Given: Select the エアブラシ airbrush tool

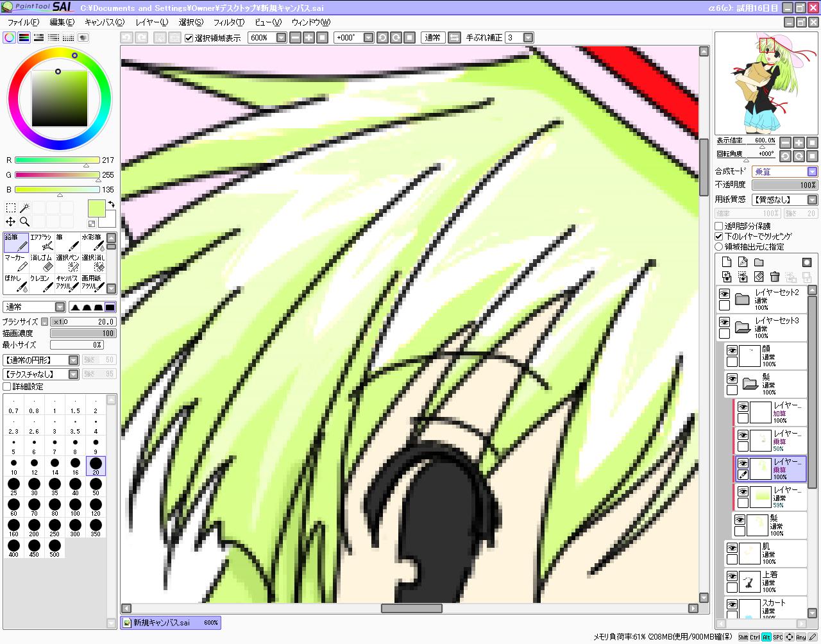Looking at the screenshot, I should 42,242.
